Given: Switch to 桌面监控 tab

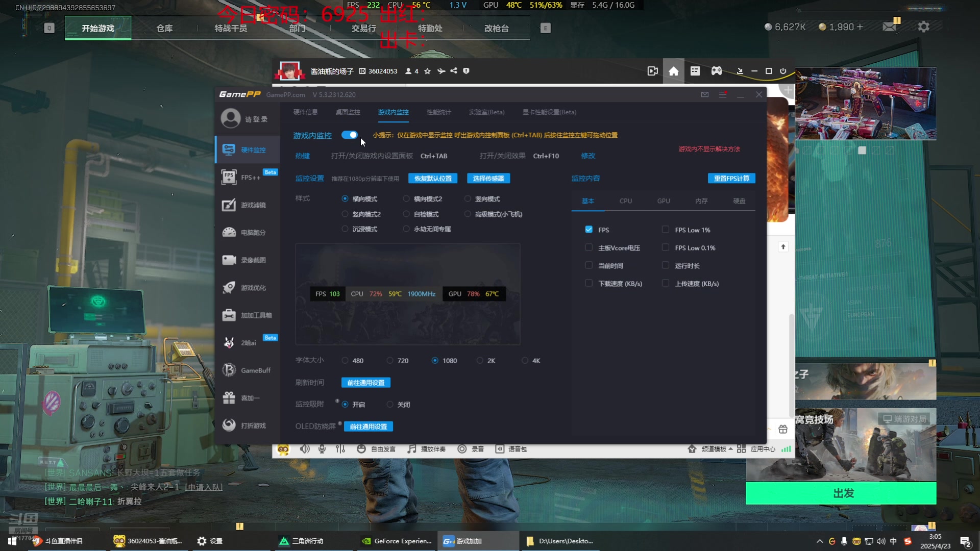Looking at the screenshot, I should [348, 112].
